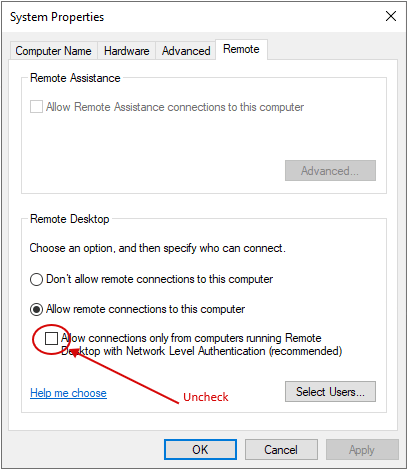Open the Hardware tab
The width and height of the screenshot is (408, 470).
point(126,51)
